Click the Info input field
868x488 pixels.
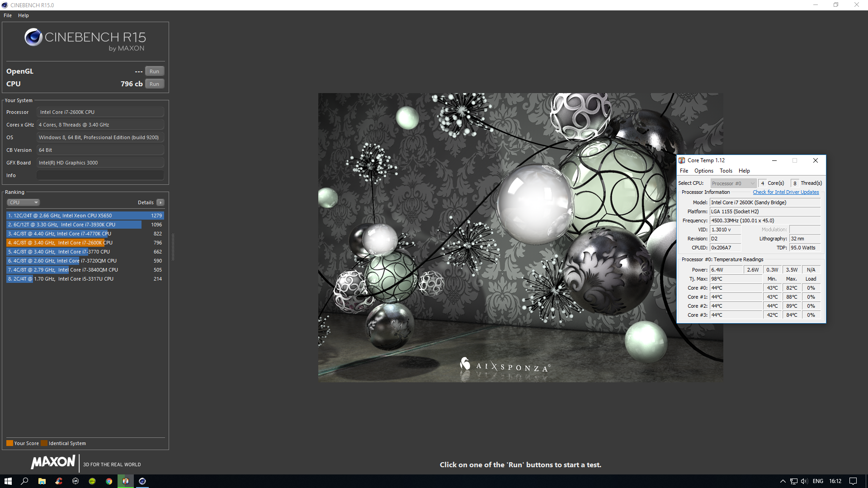100,175
